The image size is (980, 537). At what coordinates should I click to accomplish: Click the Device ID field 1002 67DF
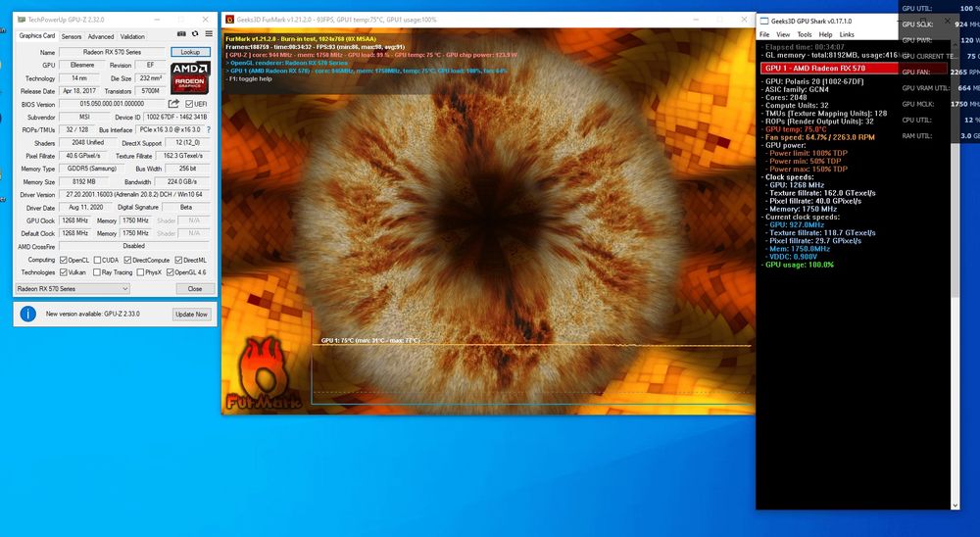(x=177, y=117)
